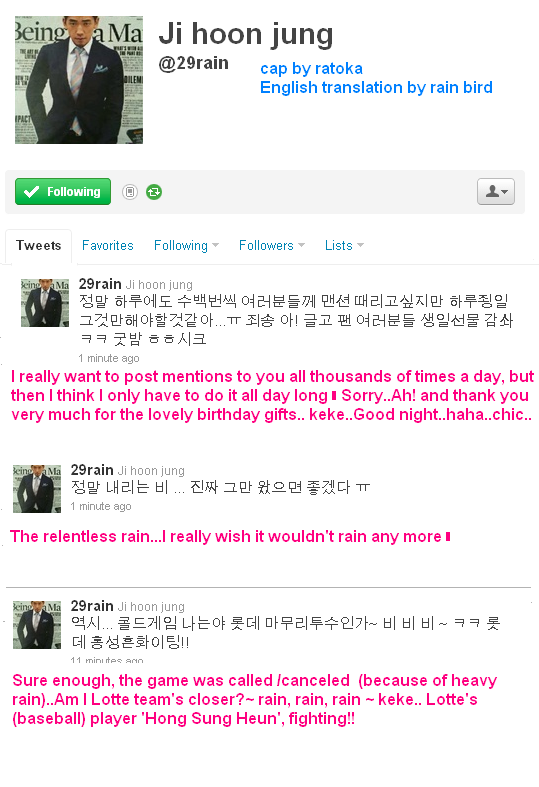The height and width of the screenshot is (787, 539).
Task: Click the @29rain profile handle
Action: tap(193, 63)
